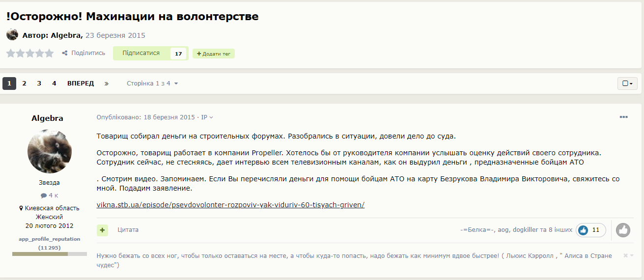Image resolution: width=644 pixels, height=280 pixels.
Task: Open Algebra's large profile avatar
Action: (50, 151)
